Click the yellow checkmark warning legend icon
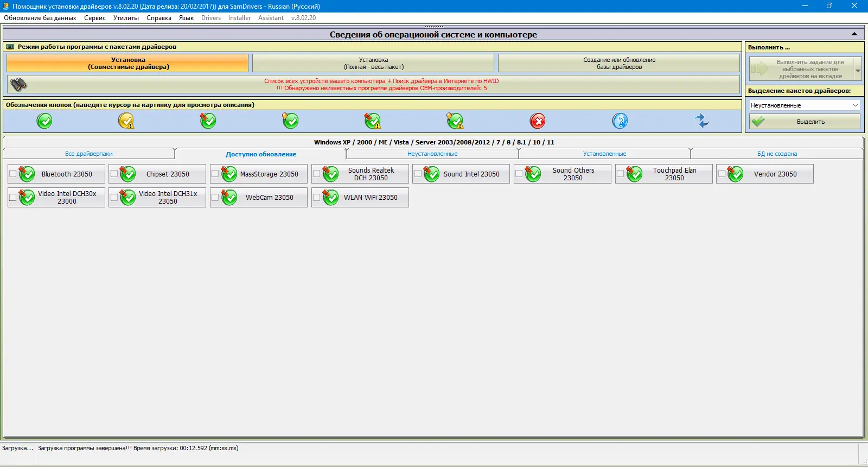Screen dimensions: 868x467 click(x=126, y=121)
